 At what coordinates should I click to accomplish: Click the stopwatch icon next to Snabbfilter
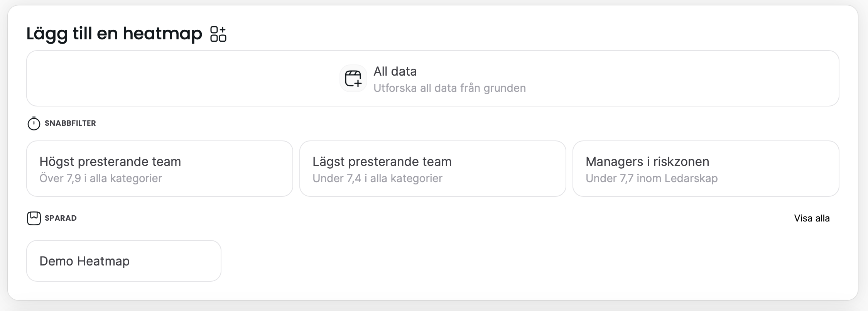coord(34,123)
